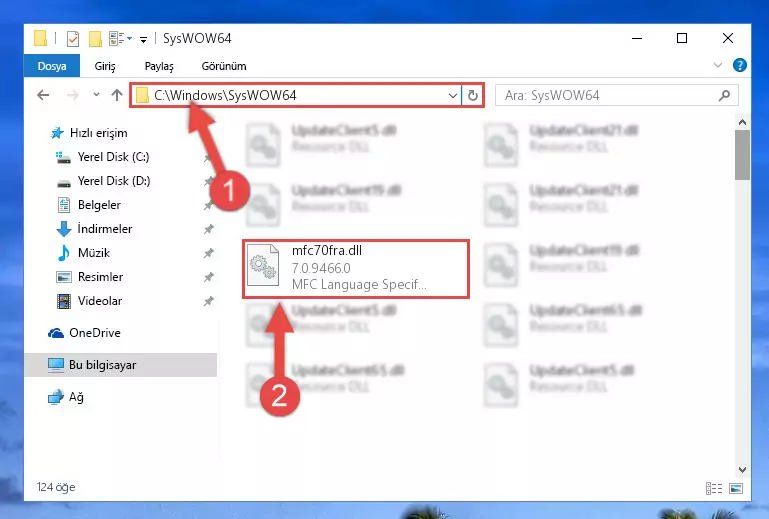769x519 pixels.
Task: Open the İndirmeler folder
Action: [x=105, y=229]
